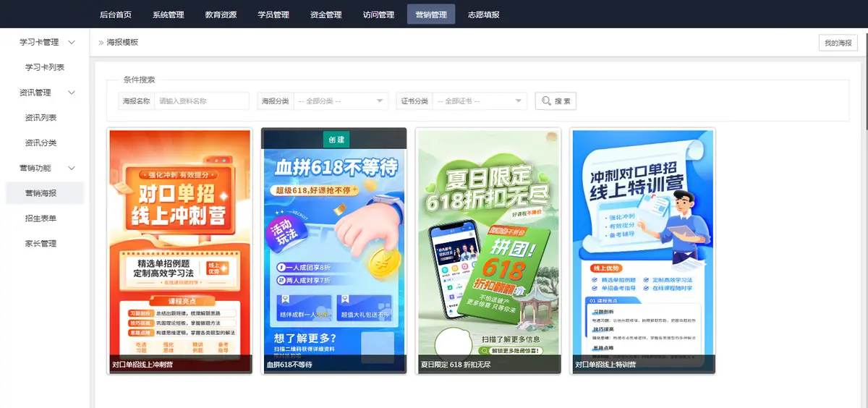Click the magnifier icon in search button
Screen dimensions: 868x408
pos(546,101)
